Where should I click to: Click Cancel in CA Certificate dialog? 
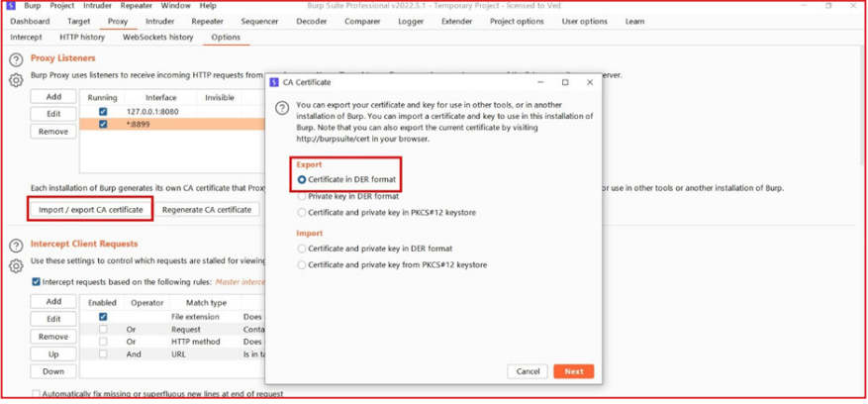[528, 371]
